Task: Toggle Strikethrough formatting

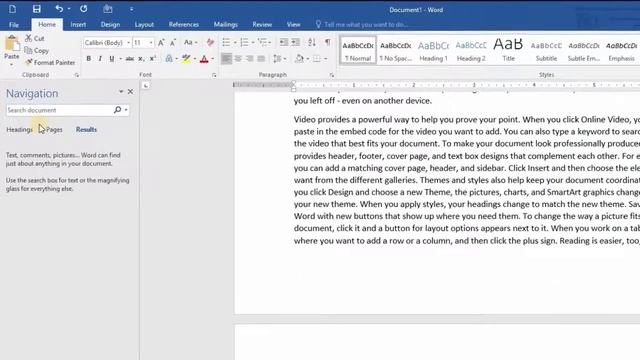Action: 130,59
